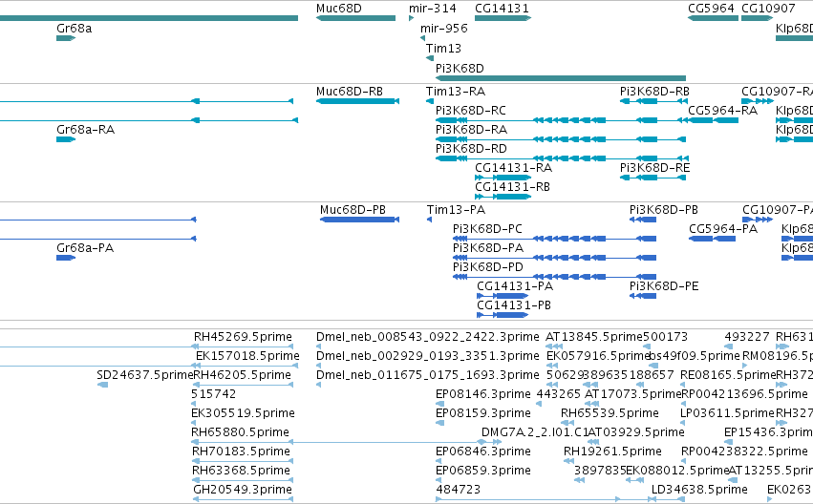Select the mir-314 gene label
Image resolution: width=813 pixels, height=504 pixels.
click(x=433, y=9)
